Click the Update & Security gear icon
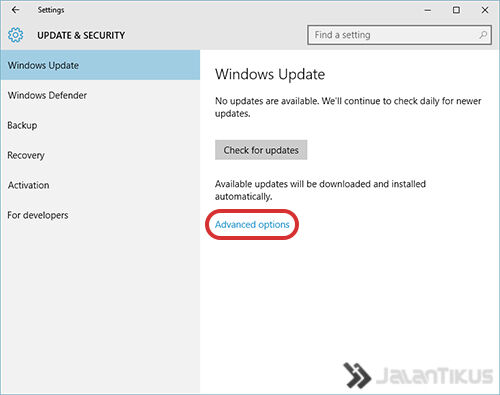This screenshot has width=500, height=395. tap(15, 35)
